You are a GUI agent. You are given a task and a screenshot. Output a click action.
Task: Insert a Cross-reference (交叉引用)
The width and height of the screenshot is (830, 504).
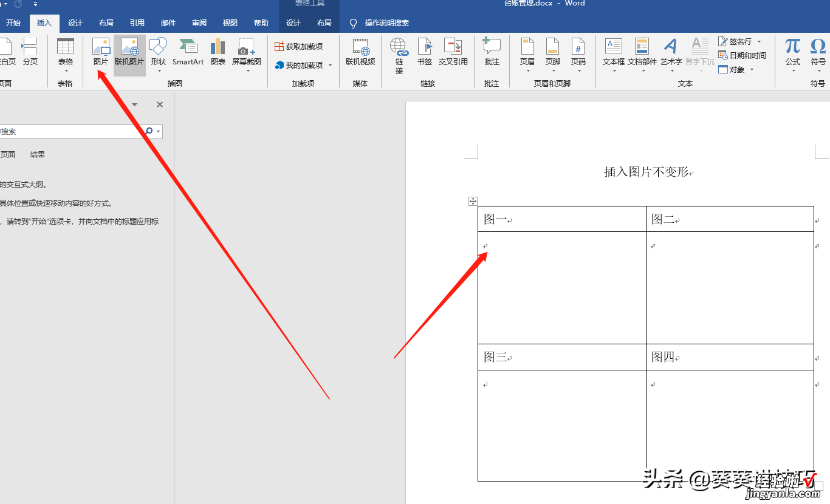click(453, 52)
